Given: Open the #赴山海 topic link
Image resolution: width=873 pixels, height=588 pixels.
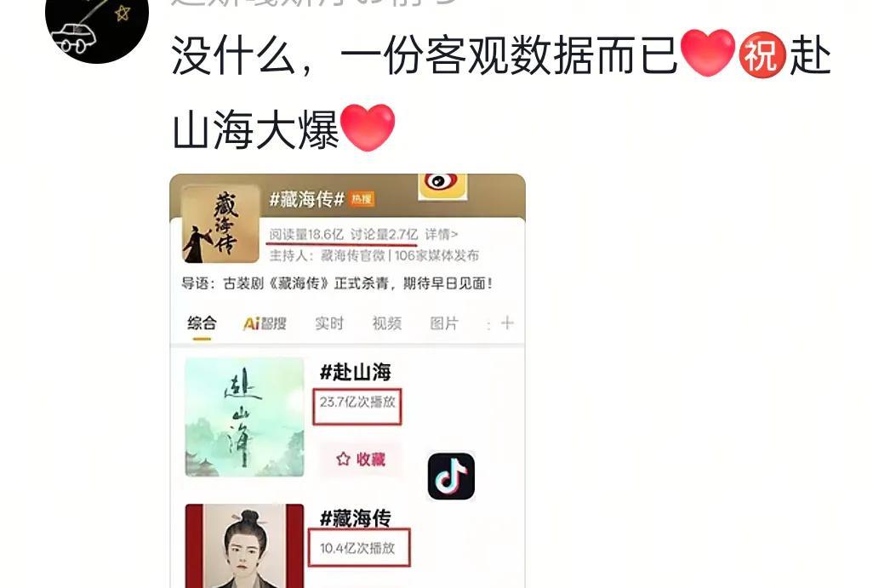Looking at the screenshot, I should [356, 372].
